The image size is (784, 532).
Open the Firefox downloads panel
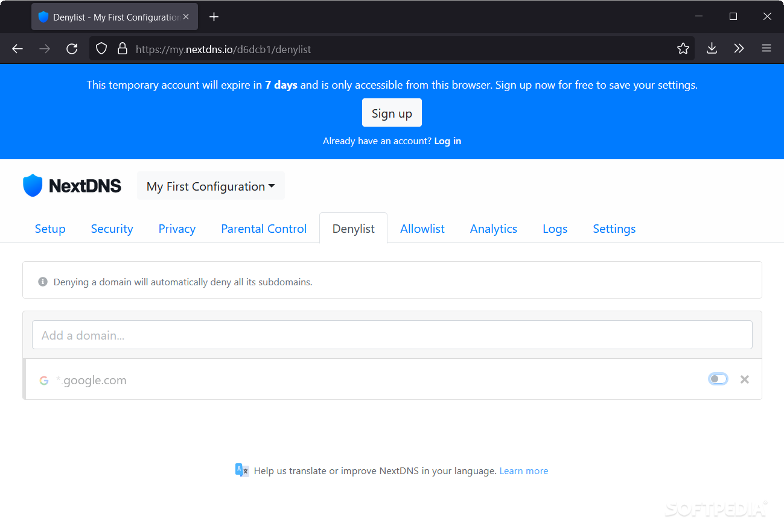pos(712,49)
